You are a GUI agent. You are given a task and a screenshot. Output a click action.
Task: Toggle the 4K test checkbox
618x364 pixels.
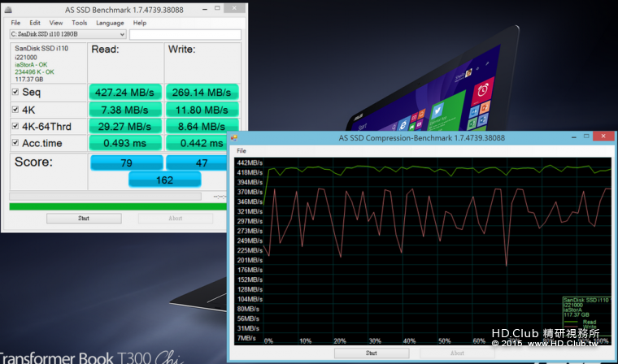point(15,110)
